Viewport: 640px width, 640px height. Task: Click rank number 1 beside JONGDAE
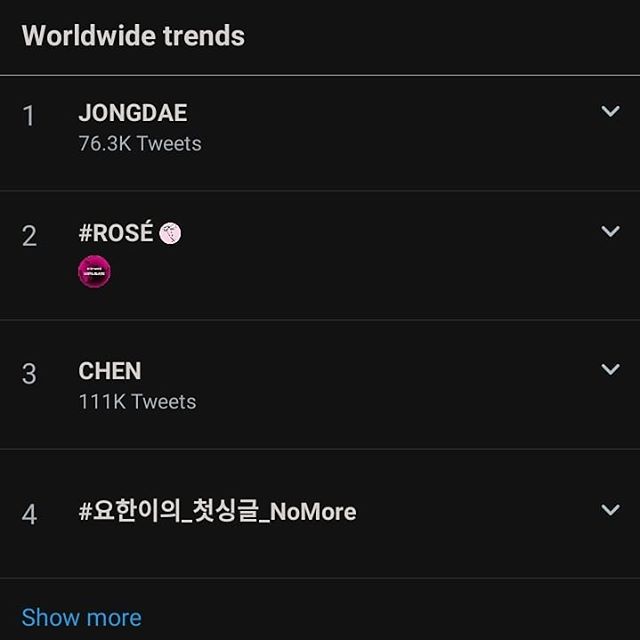pyautogui.click(x=29, y=116)
